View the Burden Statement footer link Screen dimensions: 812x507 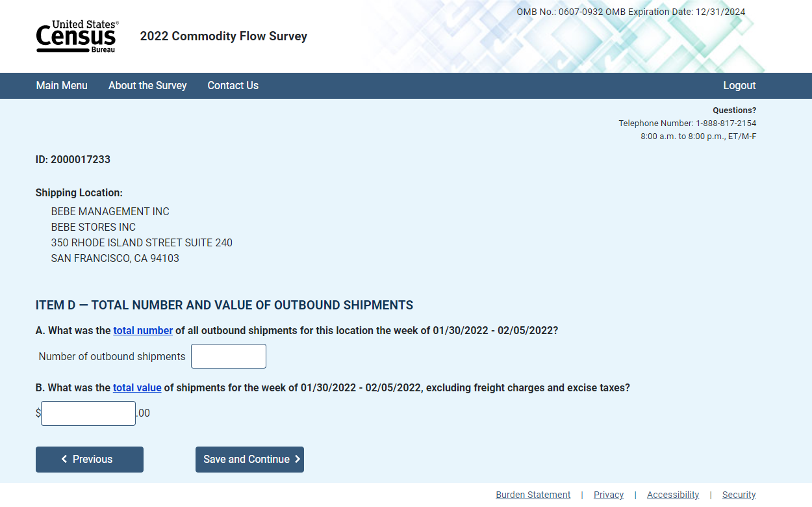[533, 495]
